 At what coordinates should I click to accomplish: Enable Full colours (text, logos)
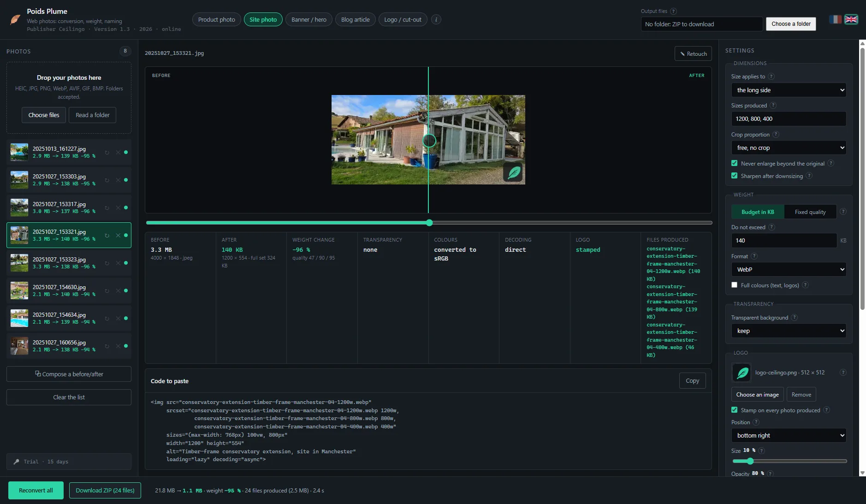pos(735,285)
